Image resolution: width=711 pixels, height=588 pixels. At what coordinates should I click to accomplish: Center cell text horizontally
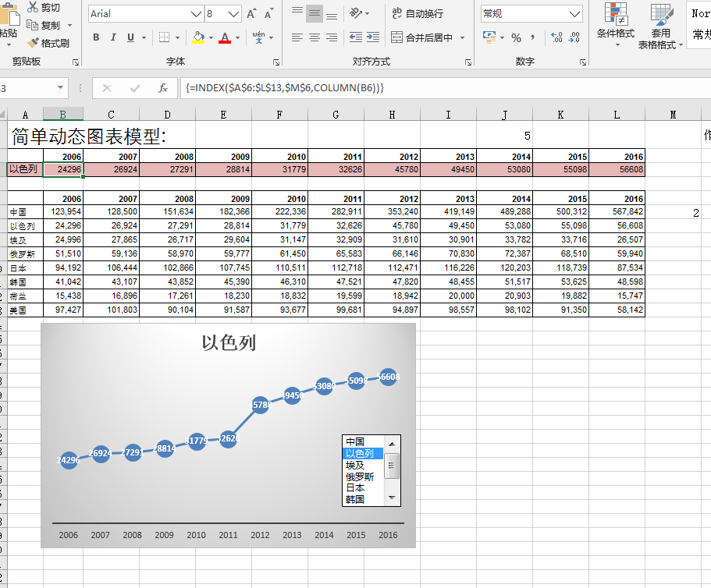(x=315, y=37)
